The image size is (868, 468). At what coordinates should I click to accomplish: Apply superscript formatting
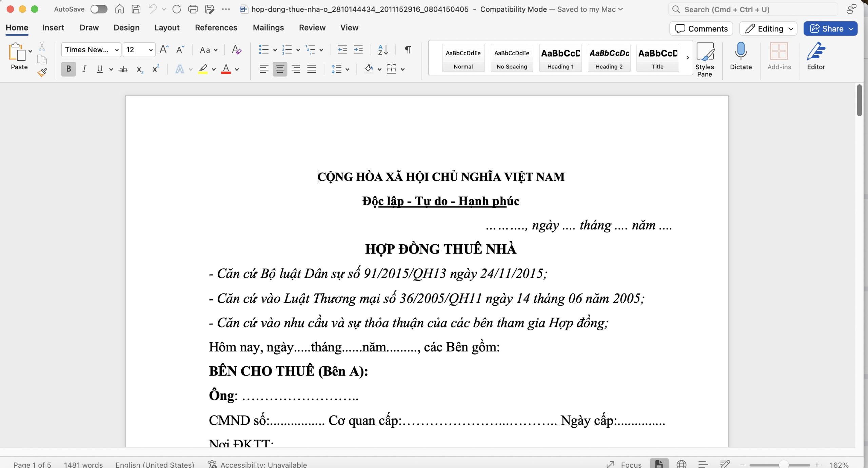click(x=156, y=69)
